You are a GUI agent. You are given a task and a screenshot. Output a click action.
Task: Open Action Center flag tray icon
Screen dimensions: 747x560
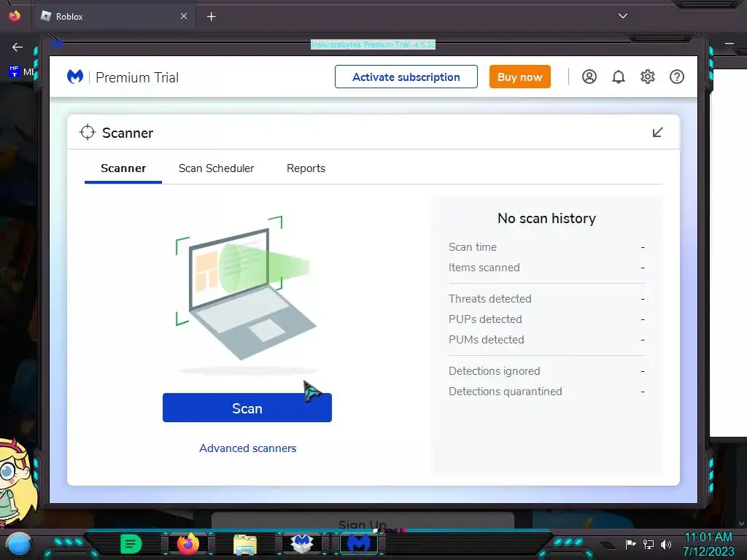[x=630, y=544]
